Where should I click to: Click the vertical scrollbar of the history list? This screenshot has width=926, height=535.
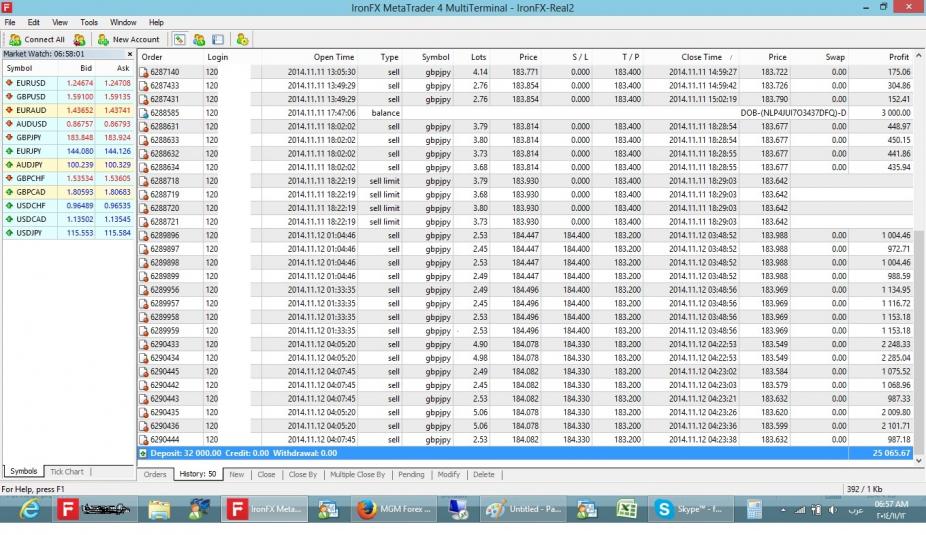(x=920, y=250)
